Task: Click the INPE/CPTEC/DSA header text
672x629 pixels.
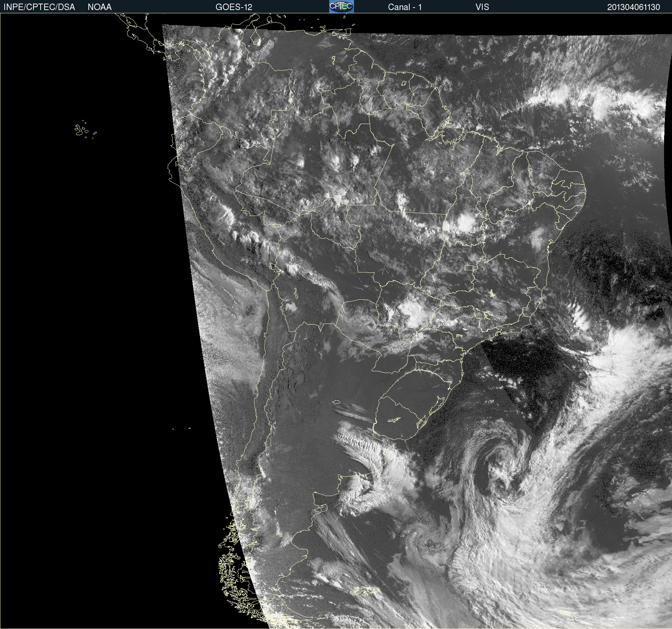Action: pos(39,7)
